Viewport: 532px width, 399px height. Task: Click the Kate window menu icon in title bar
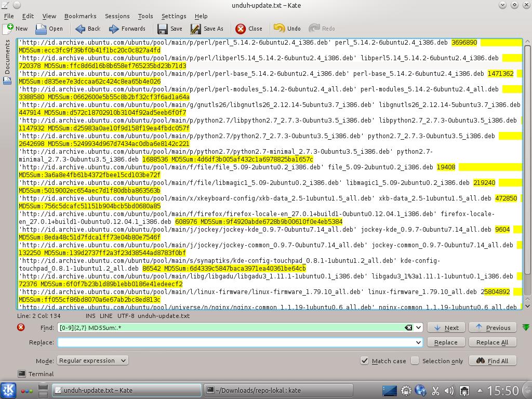coord(5,5)
